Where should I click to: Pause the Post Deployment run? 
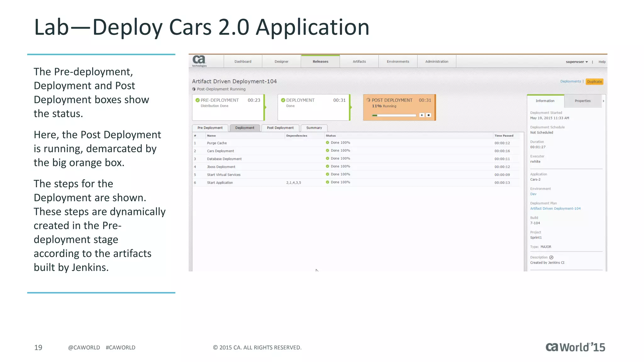422,115
